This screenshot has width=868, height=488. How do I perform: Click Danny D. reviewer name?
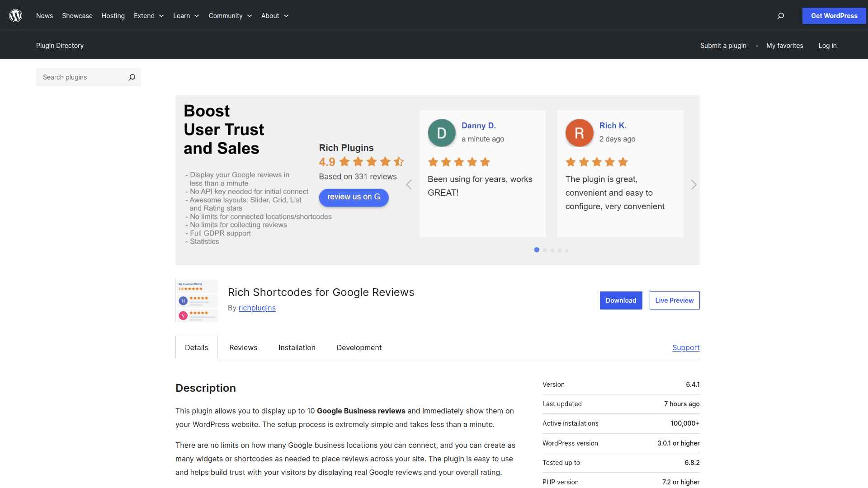[479, 126]
